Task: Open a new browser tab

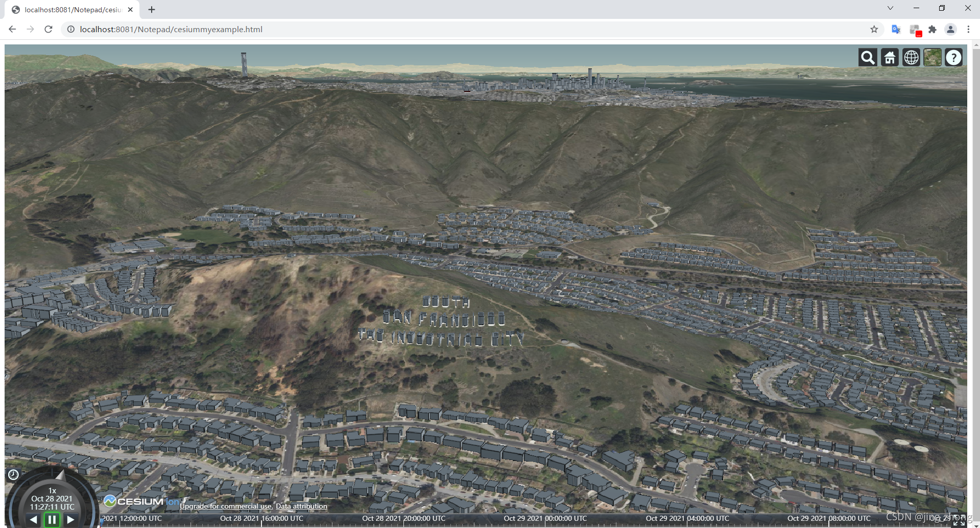Action: (x=152, y=10)
